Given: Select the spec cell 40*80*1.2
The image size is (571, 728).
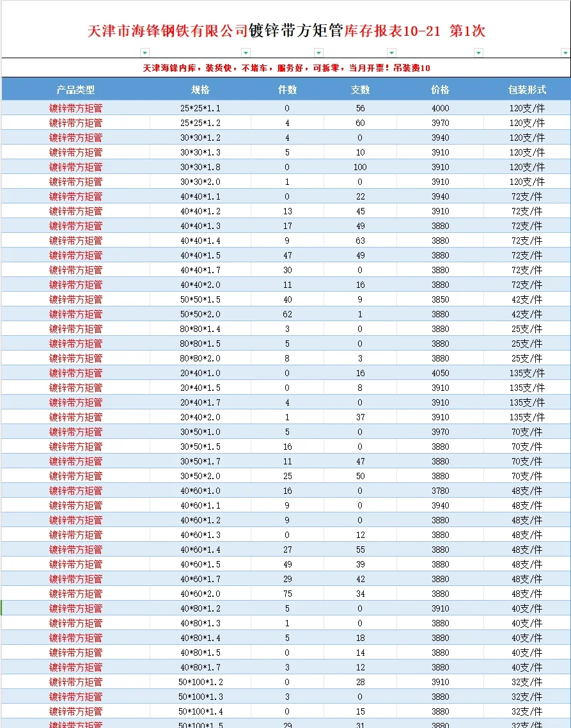Looking at the screenshot, I should tap(200, 608).
